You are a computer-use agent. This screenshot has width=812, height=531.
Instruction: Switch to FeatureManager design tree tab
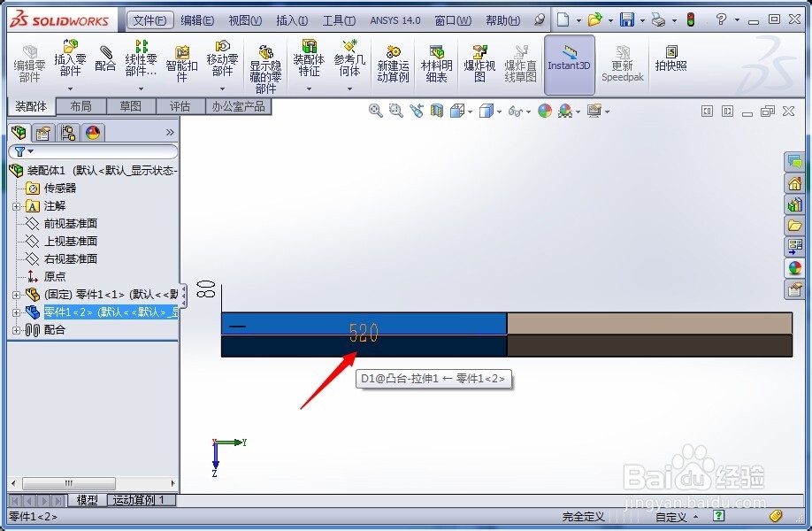click(19, 133)
